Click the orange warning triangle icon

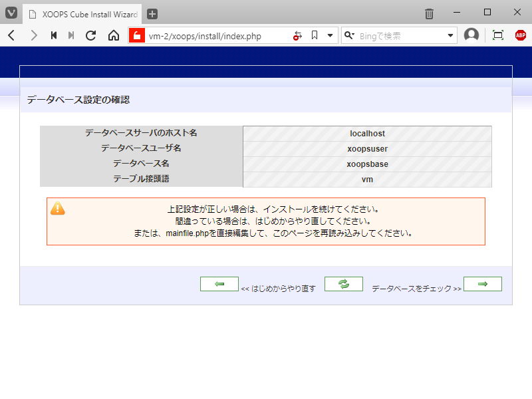pos(58,208)
